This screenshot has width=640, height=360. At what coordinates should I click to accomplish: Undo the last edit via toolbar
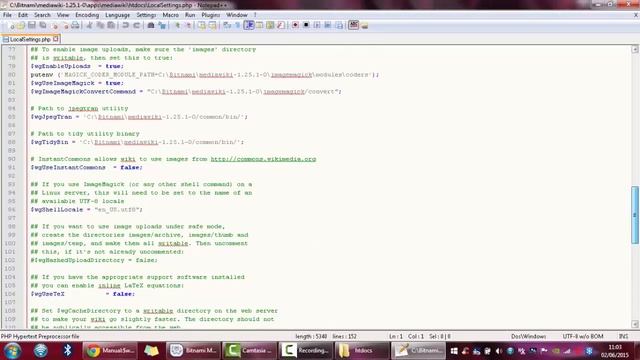(125, 25)
